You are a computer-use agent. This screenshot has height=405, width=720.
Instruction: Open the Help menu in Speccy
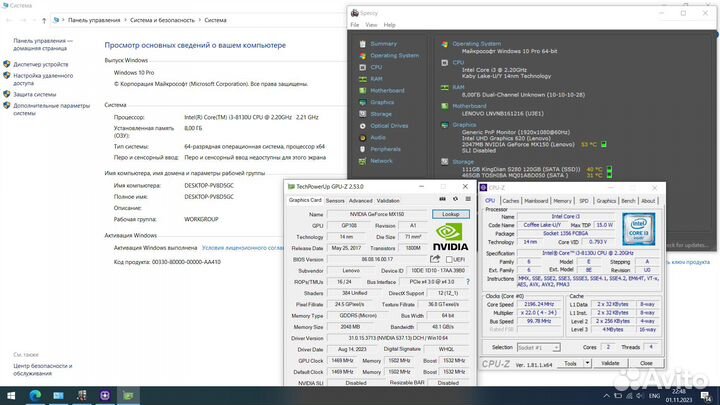coord(389,25)
